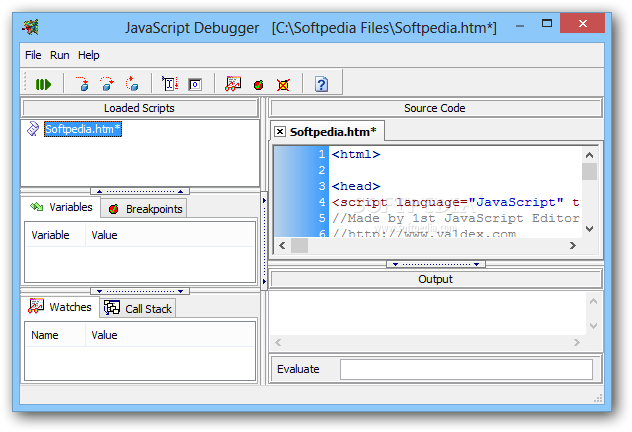Select Softpedia.htm* in Loaded Scripts
Image resolution: width=632 pixels, height=432 pixels.
[x=83, y=129]
